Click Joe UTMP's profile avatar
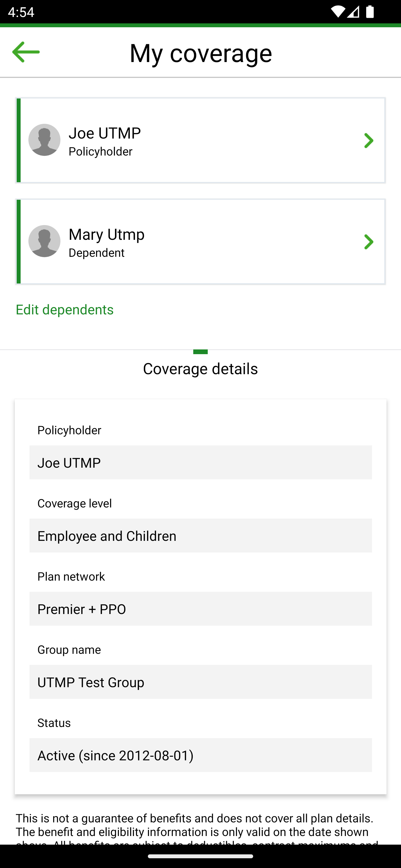Screen dimensions: 401x868 click(x=44, y=140)
